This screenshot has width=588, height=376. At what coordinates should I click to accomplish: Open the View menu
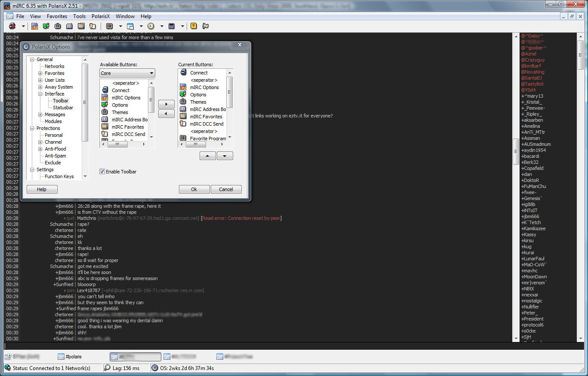pyautogui.click(x=36, y=16)
